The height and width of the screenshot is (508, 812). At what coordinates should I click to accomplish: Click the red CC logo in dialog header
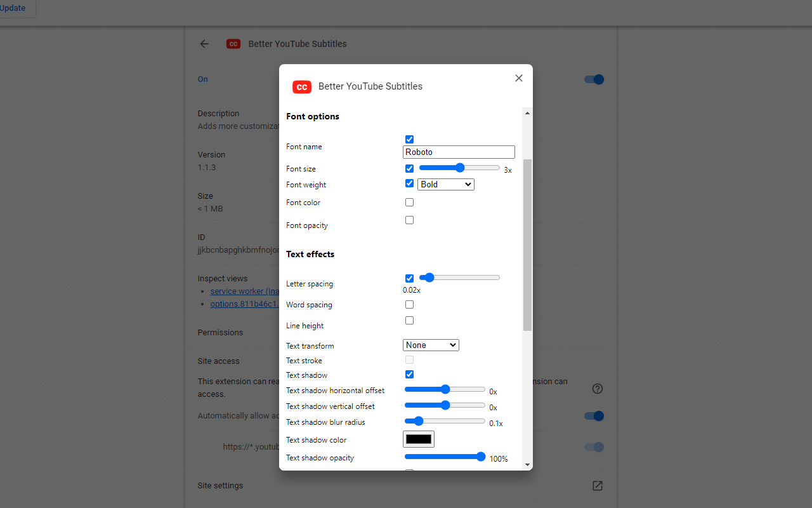[302, 87]
